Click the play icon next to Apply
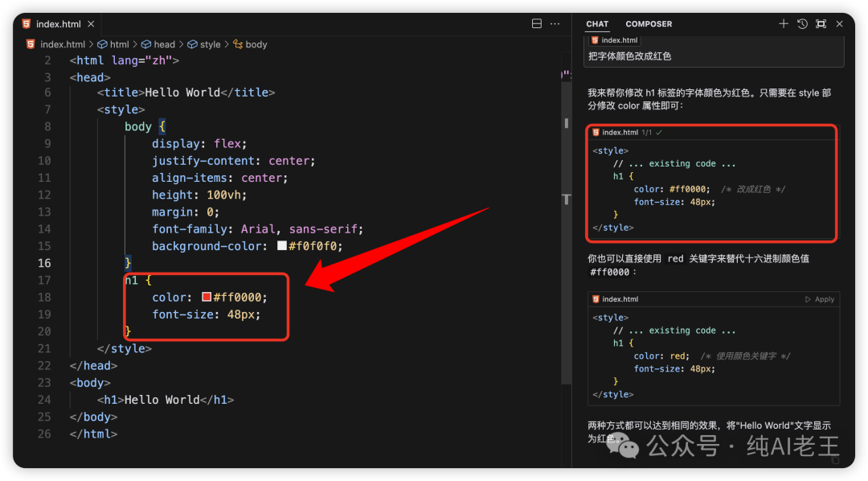The height and width of the screenshot is (481, 868). 808,299
